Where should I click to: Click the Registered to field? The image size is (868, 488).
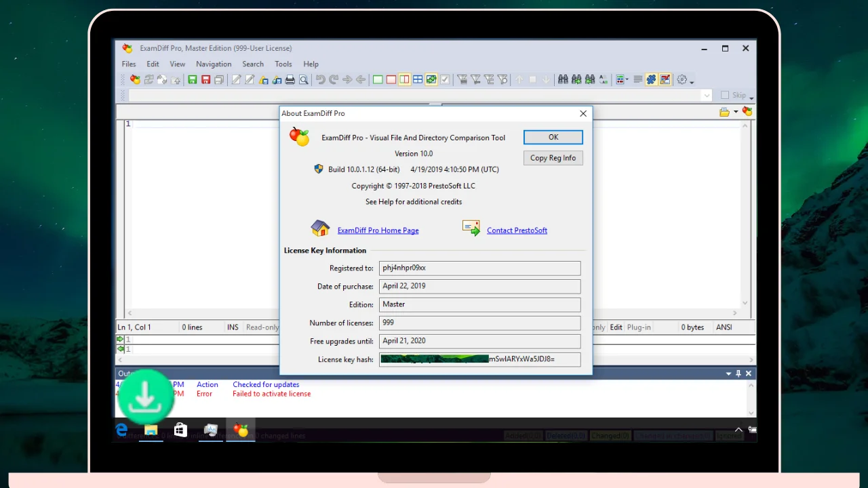pyautogui.click(x=479, y=268)
